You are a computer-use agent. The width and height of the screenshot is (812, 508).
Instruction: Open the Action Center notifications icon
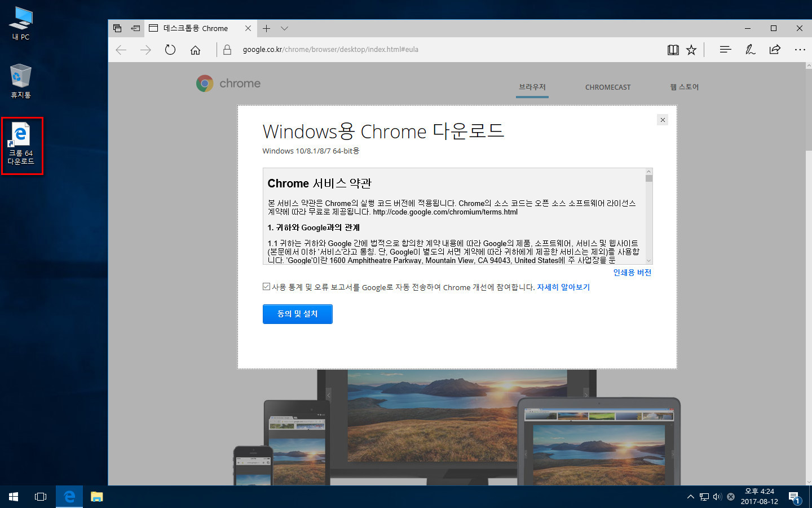(x=795, y=497)
